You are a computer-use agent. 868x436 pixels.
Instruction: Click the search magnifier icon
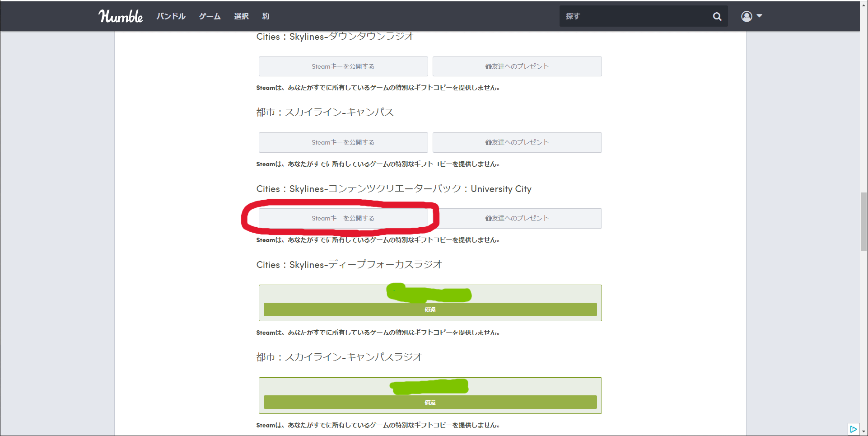717,16
